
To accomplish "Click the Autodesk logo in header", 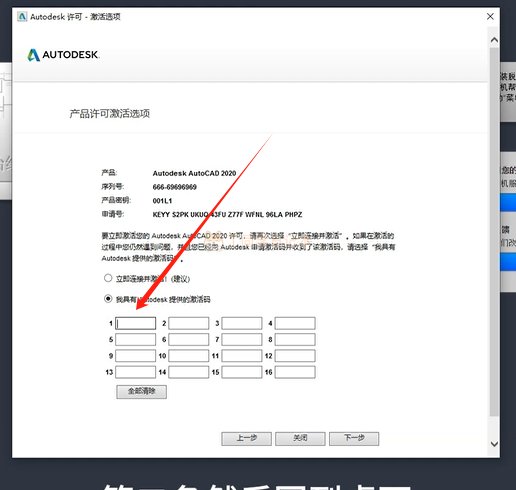I will click(x=63, y=55).
